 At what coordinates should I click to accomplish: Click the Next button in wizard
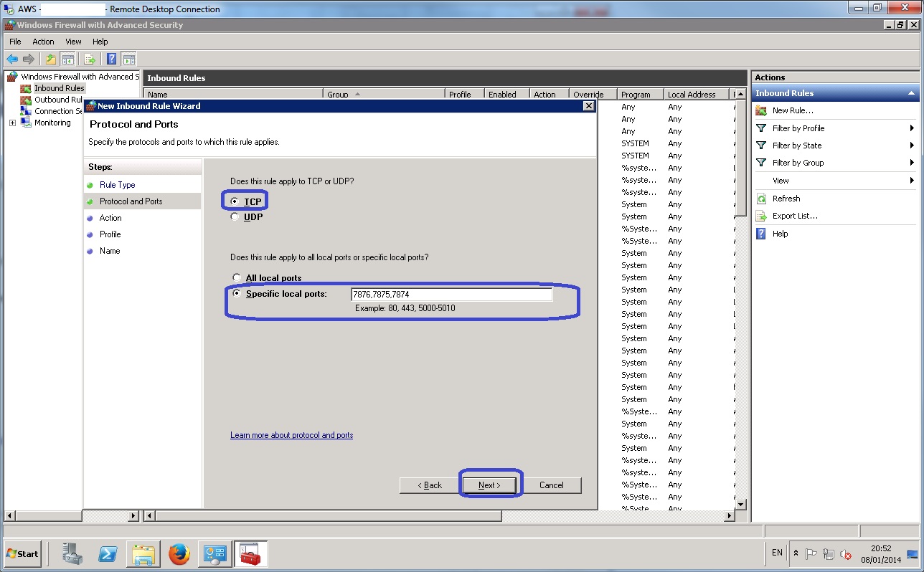[x=489, y=485]
